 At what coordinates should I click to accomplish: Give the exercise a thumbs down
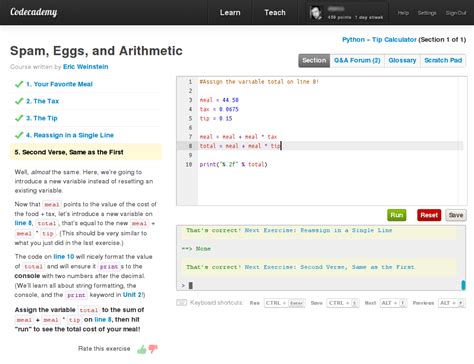pyautogui.click(x=153, y=349)
